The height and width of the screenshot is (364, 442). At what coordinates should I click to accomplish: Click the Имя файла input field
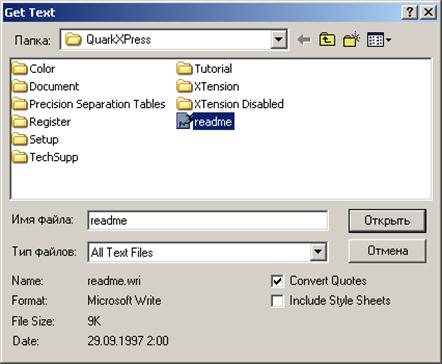pyautogui.click(x=207, y=221)
